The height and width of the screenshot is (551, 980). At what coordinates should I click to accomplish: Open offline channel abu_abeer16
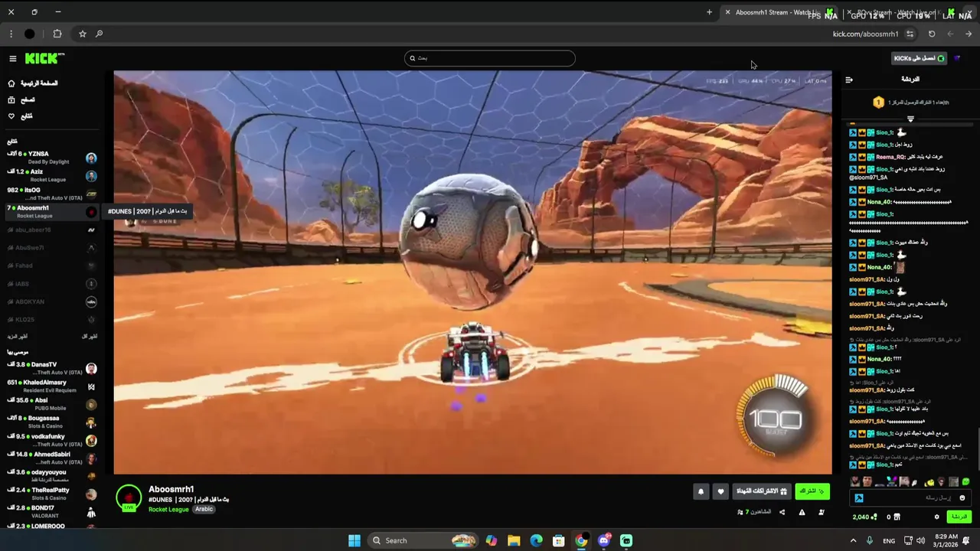[51, 230]
